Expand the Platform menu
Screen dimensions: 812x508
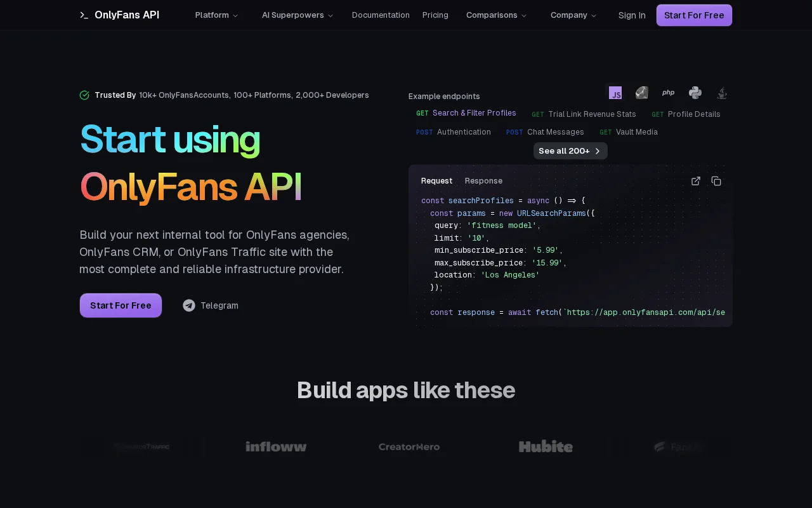217,15
